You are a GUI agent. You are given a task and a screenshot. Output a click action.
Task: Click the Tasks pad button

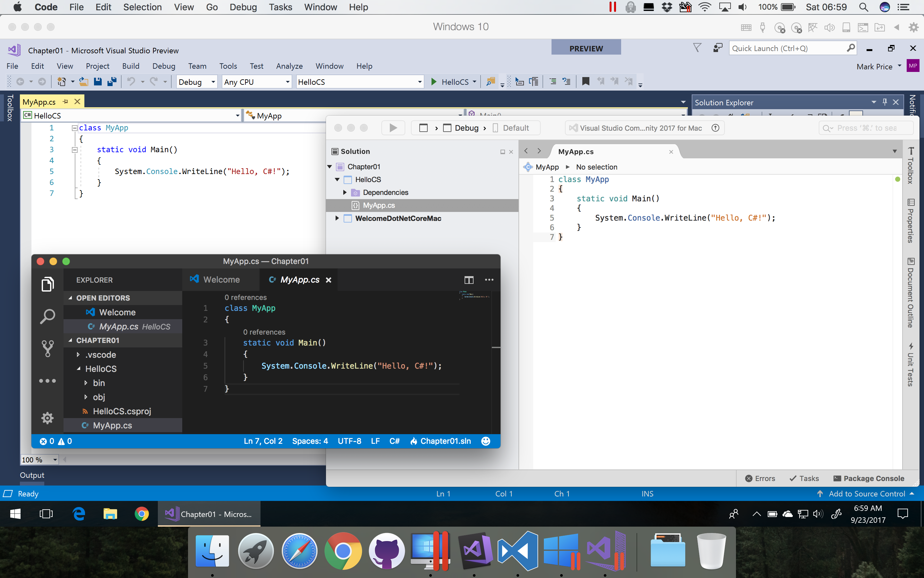804,478
